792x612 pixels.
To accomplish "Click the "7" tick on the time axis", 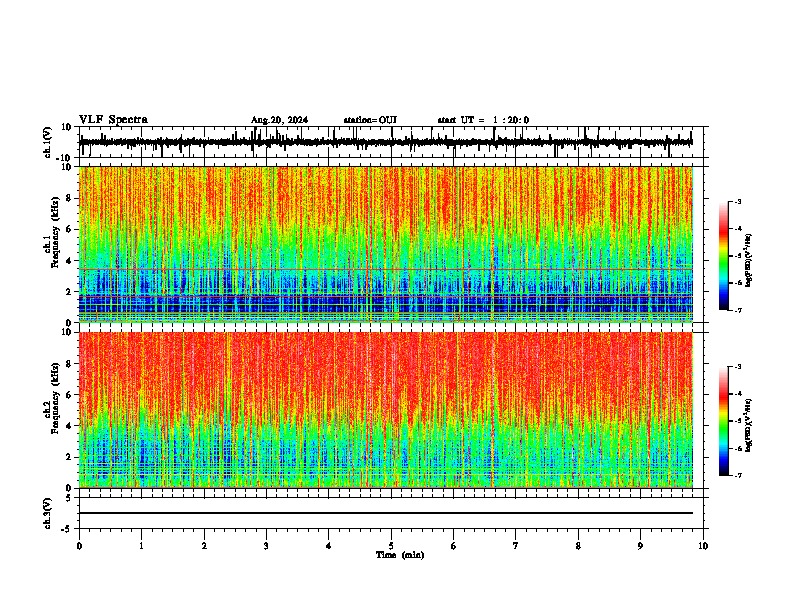I will pos(516,546).
